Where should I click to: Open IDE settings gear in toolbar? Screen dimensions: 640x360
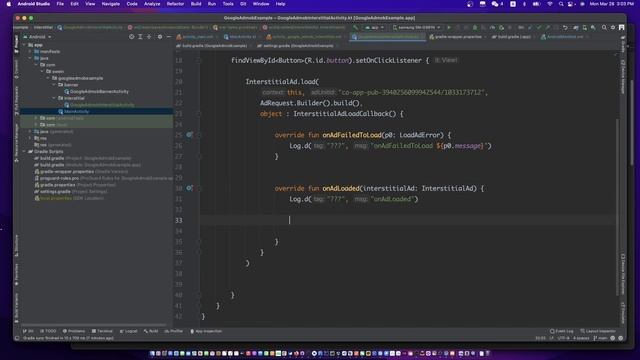tap(613, 27)
